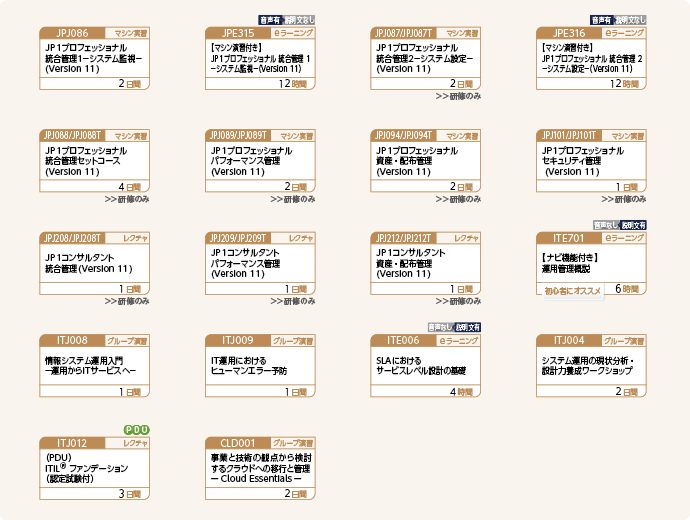Click 研修のみ link under JPJ088/JPJ088T
The height and width of the screenshot is (520, 690).
click(127, 199)
